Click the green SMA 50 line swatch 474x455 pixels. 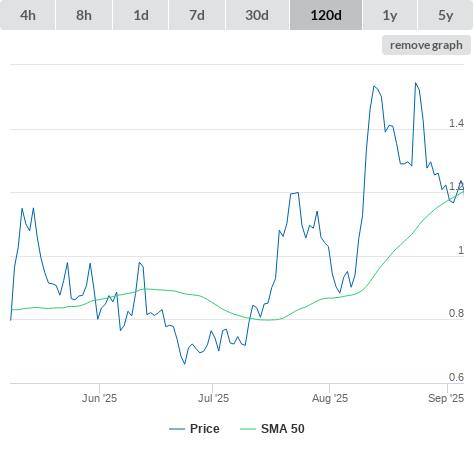[x=248, y=429]
